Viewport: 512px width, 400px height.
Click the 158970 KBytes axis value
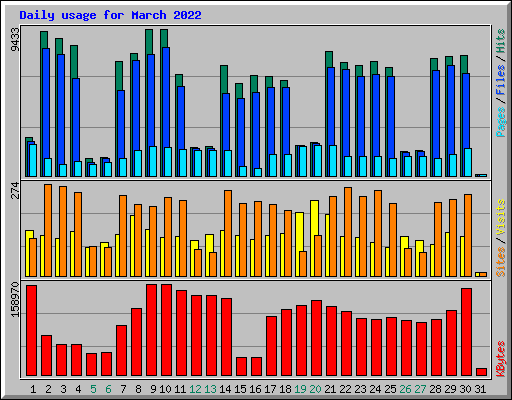[x=15, y=300]
